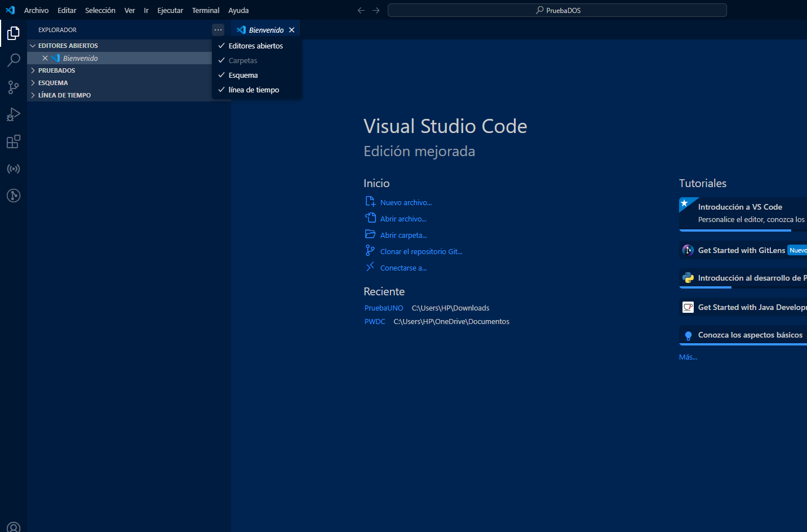Click the C:\Users\HP\Downloads path text
Image resolution: width=807 pixels, height=532 pixels.
coord(450,308)
